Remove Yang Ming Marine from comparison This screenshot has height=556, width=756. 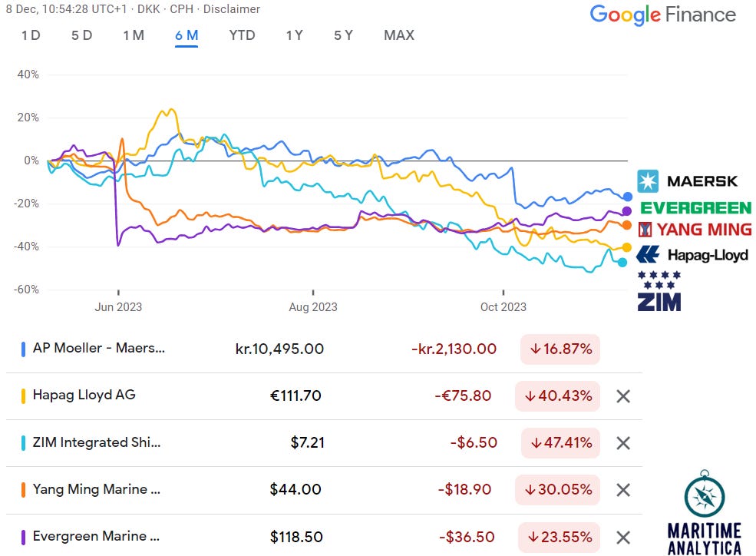coord(623,490)
